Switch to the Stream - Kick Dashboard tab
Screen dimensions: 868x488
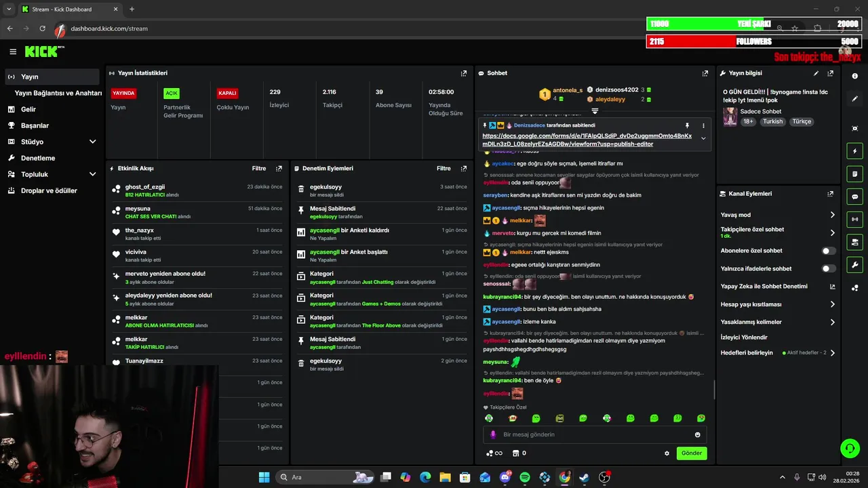(69, 9)
